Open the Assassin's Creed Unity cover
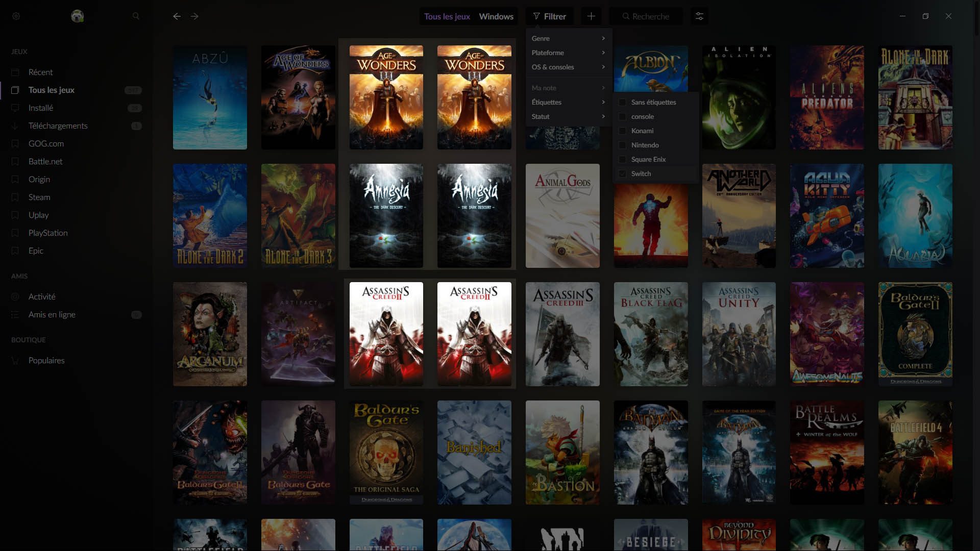 pos(739,334)
